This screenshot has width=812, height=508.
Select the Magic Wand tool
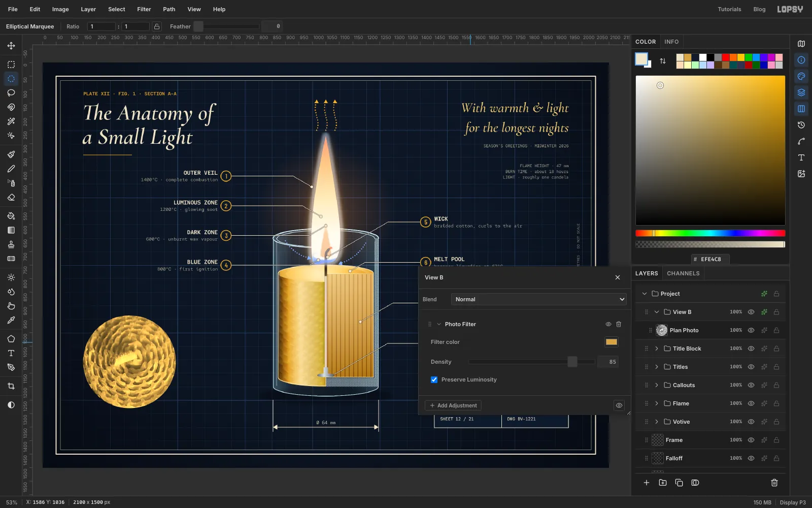click(x=11, y=121)
